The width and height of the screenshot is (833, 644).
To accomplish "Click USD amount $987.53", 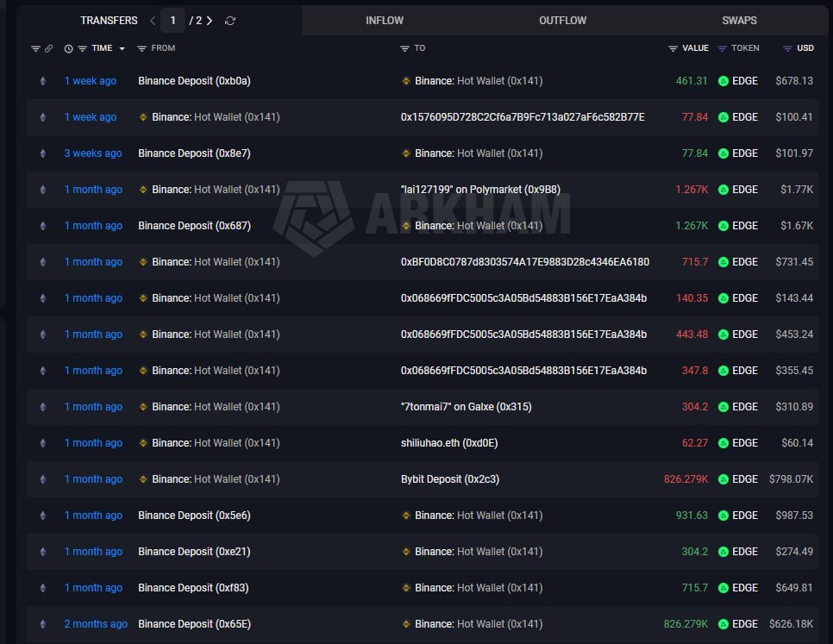I will pos(794,516).
